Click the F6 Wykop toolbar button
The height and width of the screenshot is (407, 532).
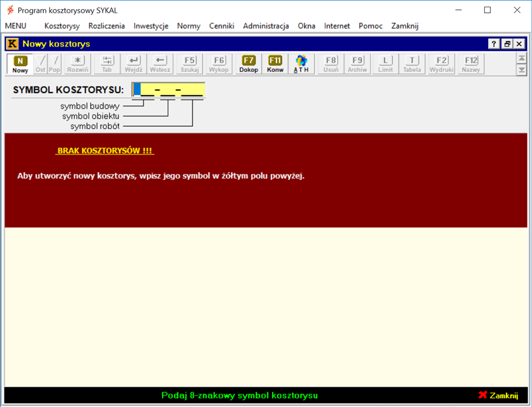[219, 64]
